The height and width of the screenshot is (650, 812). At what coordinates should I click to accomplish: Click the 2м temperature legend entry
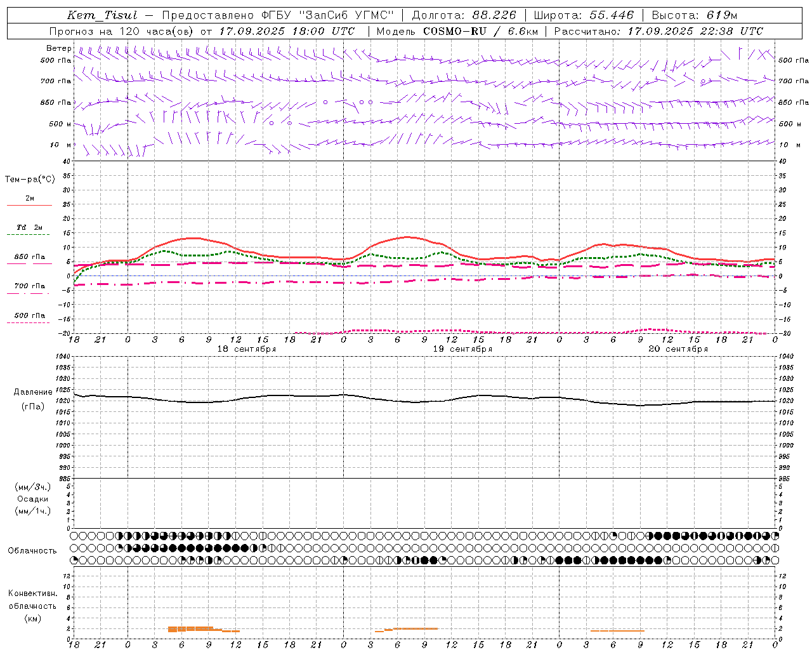(x=30, y=199)
